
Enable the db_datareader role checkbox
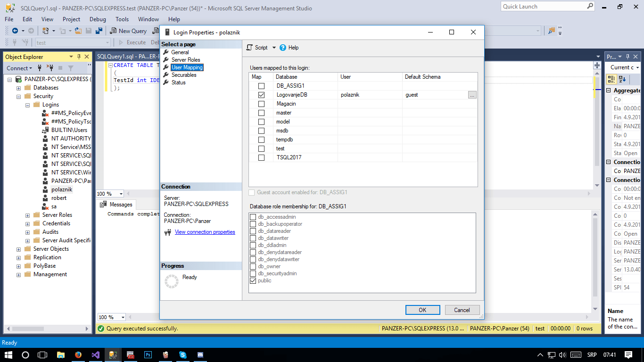(x=253, y=231)
